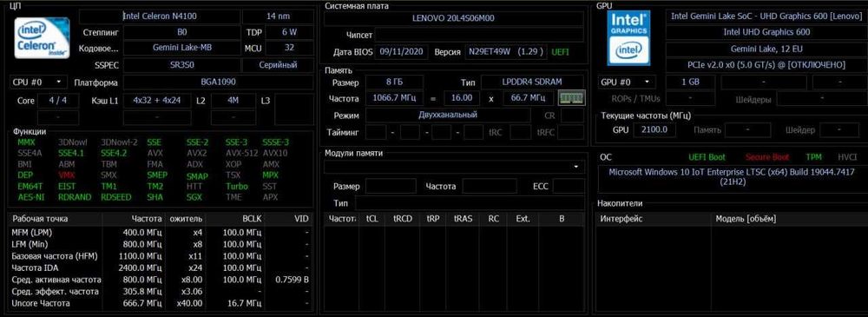Image resolution: width=868 pixels, height=317 pixels.
Task: Click the 0.7599 В VID value
Action: 292,280
